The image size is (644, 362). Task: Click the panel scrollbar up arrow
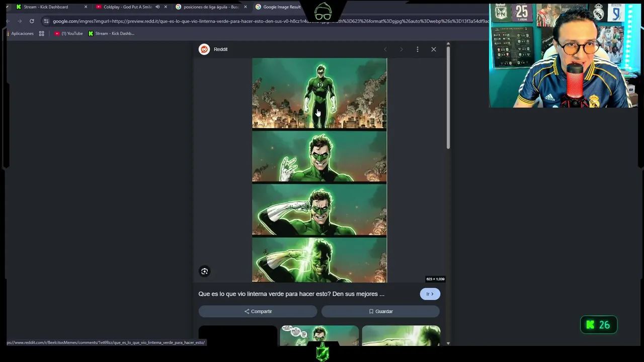[x=448, y=44]
